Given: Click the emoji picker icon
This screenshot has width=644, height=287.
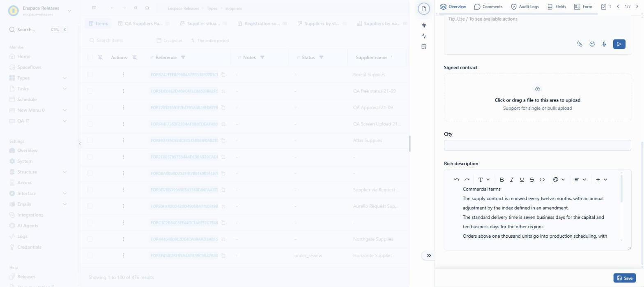Looking at the screenshot, I should tap(592, 44).
